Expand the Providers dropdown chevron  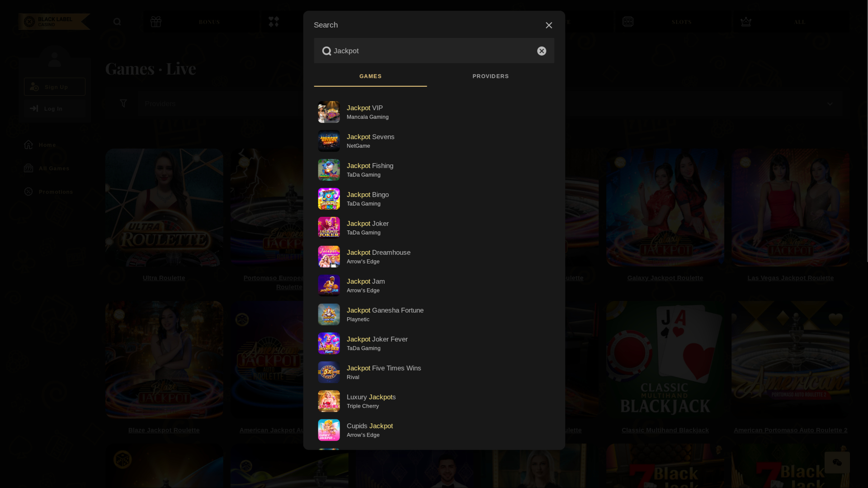coord(830,104)
